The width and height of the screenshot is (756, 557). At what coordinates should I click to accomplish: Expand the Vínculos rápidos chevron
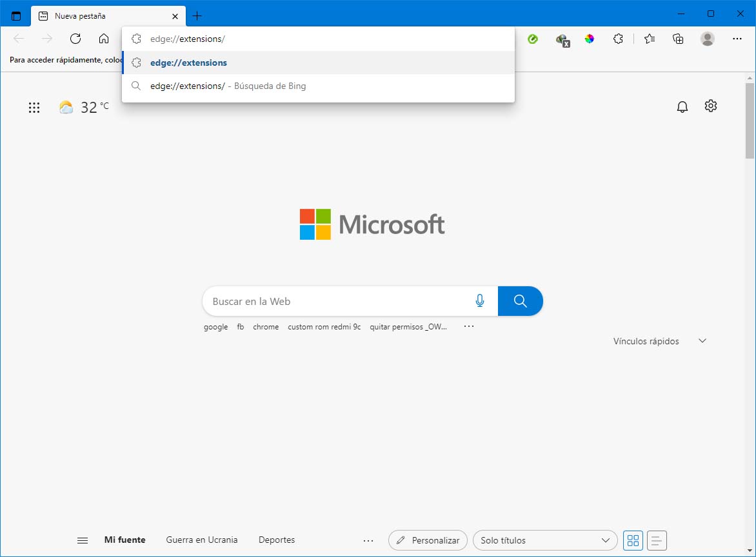pyautogui.click(x=702, y=340)
